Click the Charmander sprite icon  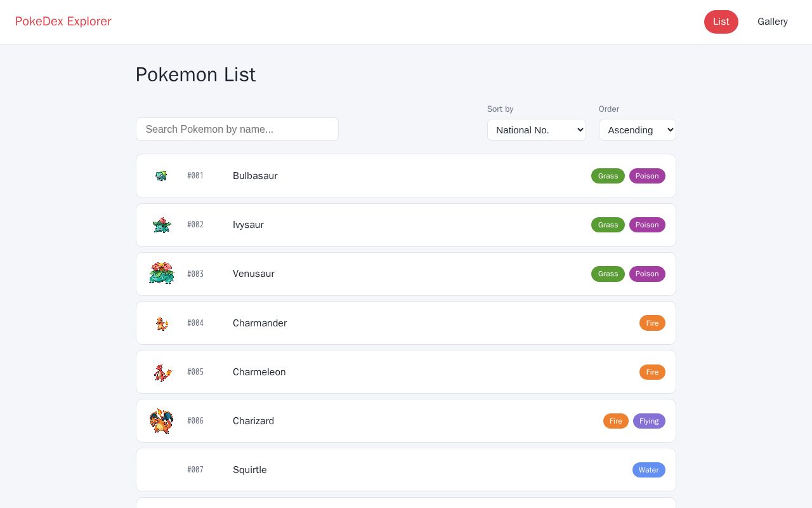click(162, 323)
